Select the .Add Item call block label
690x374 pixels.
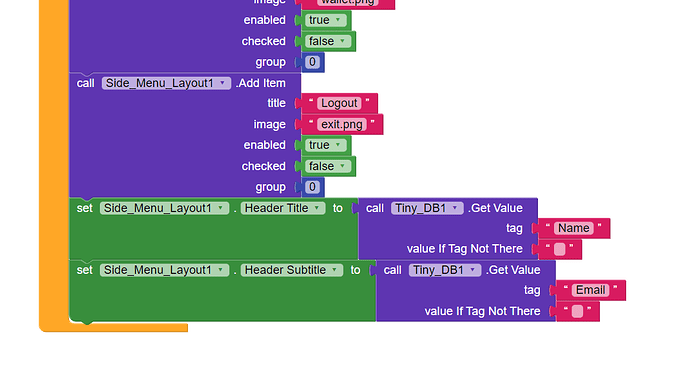(261, 83)
